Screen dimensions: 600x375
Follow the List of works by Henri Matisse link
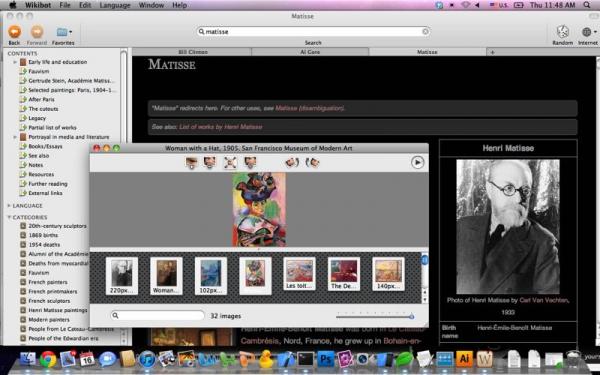(221, 127)
